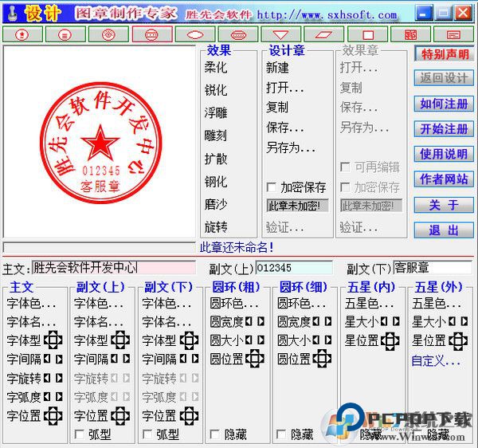Click the 副文(下) input showing 客服章
The width and height of the screenshot is (478, 448).
pyautogui.click(x=433, y=268)
